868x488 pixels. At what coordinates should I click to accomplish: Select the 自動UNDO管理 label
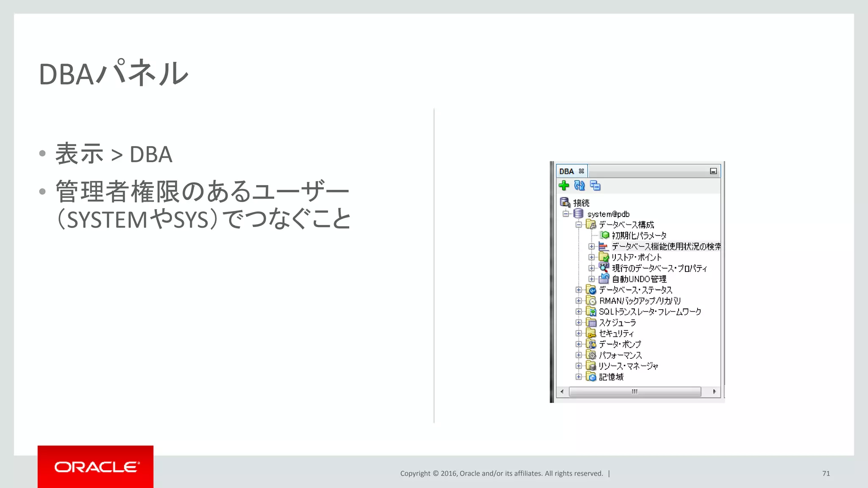pyautogui.click(x=639, y=279)
